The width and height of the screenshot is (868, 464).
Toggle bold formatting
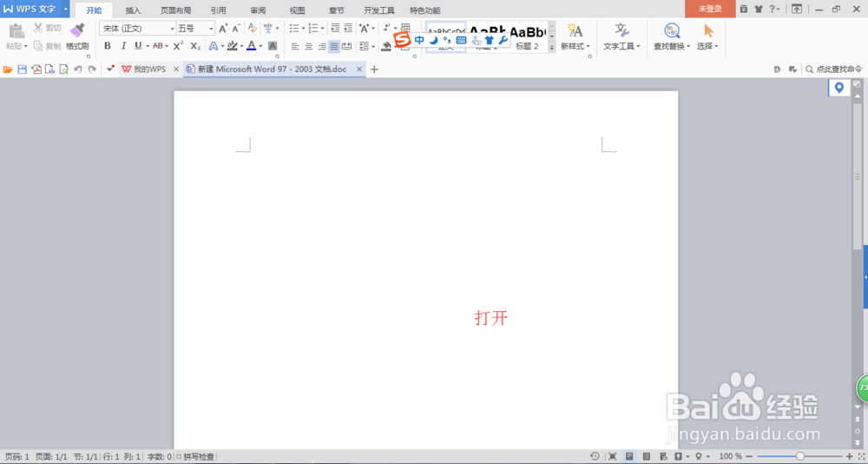coord(108,46)
